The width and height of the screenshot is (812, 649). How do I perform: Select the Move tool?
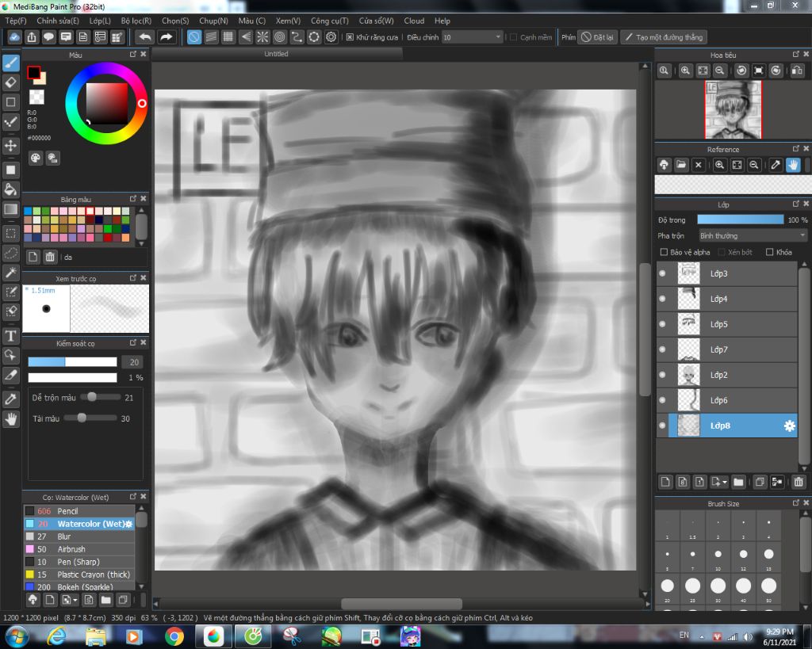11,146
